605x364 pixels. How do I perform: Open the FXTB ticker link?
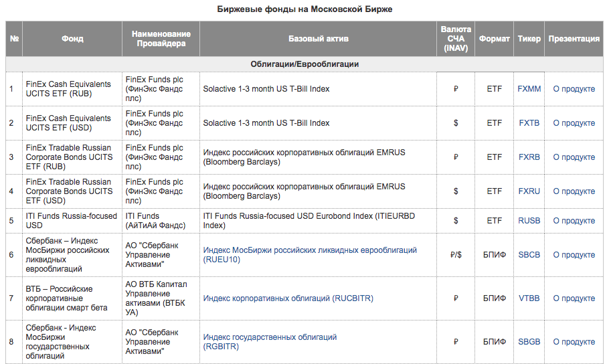[529, 123]
